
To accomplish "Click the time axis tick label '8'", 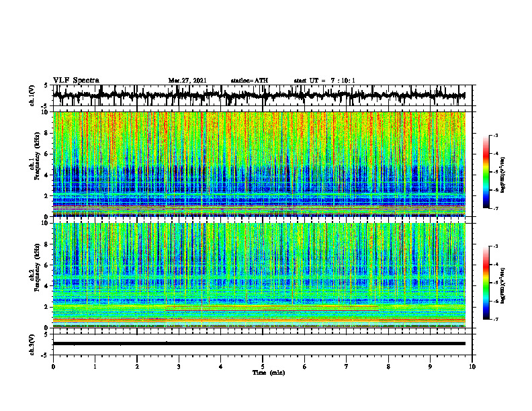I will (x=388, y=367).
